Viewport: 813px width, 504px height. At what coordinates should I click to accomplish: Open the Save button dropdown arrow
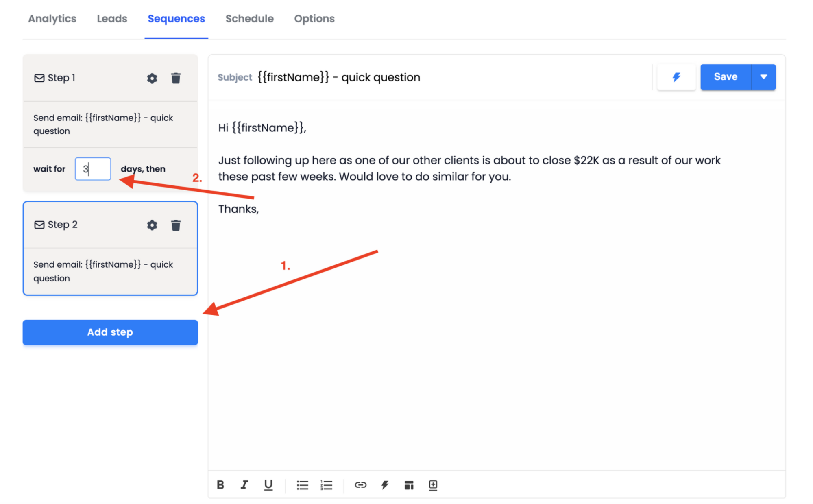(x=763, y=77)
